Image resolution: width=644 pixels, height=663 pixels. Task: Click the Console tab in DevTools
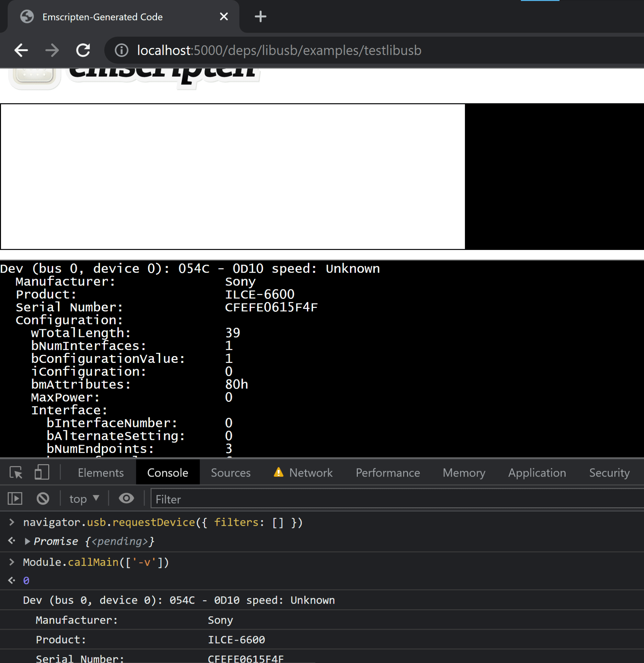167,472
